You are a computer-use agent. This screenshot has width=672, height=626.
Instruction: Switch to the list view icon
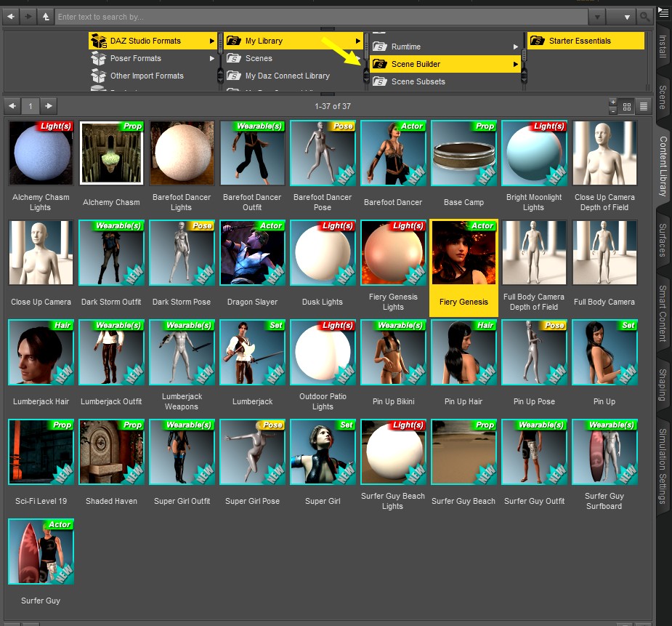643,106
